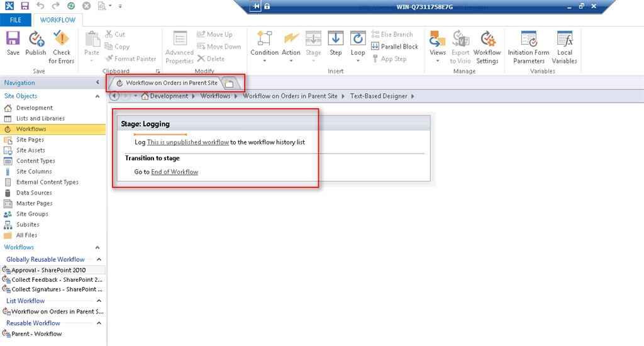Open the FILE tab
644x346 pixels.
click(x=16, y=20)
